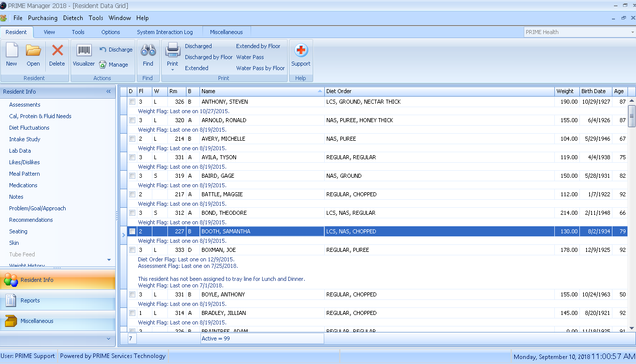This screenshot has height=364, width=636.
Task: Sort the grid by the Name column header
Action: tap(262, 91)
